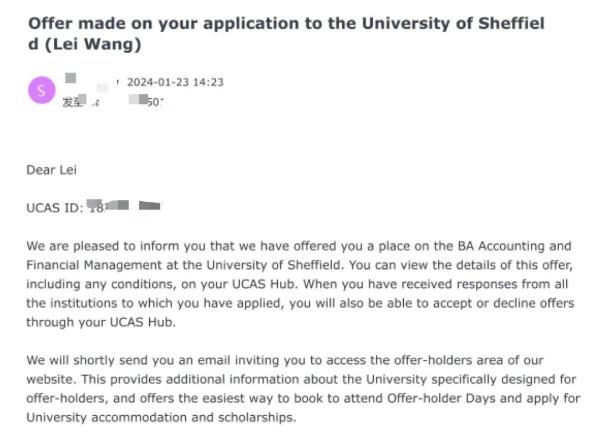This screenshot has height=448, width=599.
Task: Click '(Lei Wang)' in the subject line
Action: click(93, 44)
